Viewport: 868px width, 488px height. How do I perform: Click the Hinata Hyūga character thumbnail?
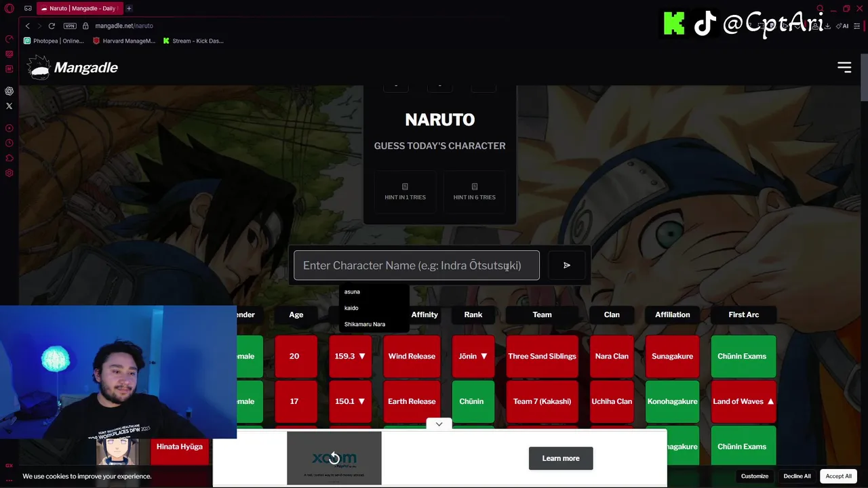point(117,452)
